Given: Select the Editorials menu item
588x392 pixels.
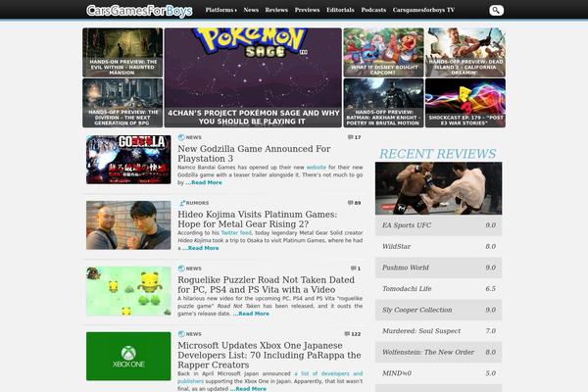Looking at the screenshot, I should [x=340, y=10].
